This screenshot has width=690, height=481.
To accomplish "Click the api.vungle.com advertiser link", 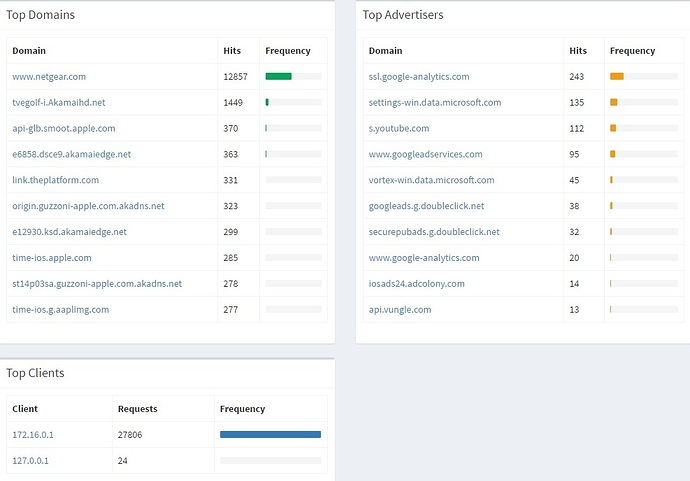I will pyautogui.click(x=400, y=310).
